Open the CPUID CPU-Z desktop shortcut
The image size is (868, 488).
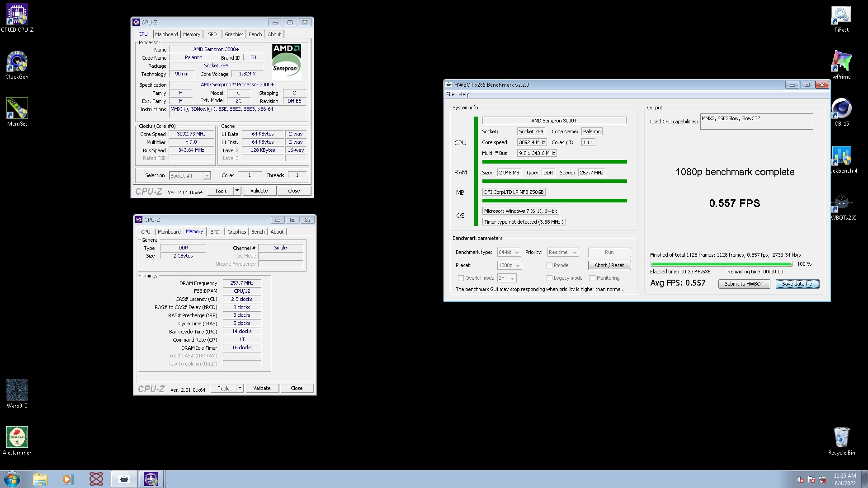(17, 18)
